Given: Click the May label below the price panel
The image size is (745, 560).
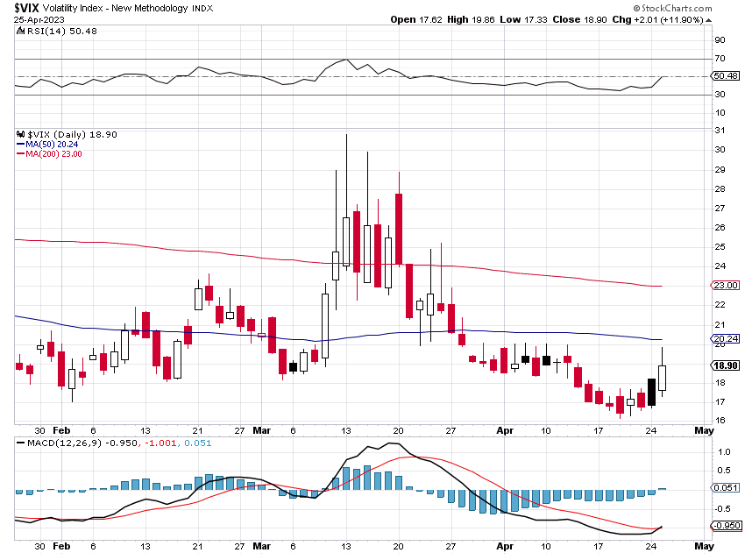Looking at the screenshot, I should pyautogui.click(x=704, y=430).
